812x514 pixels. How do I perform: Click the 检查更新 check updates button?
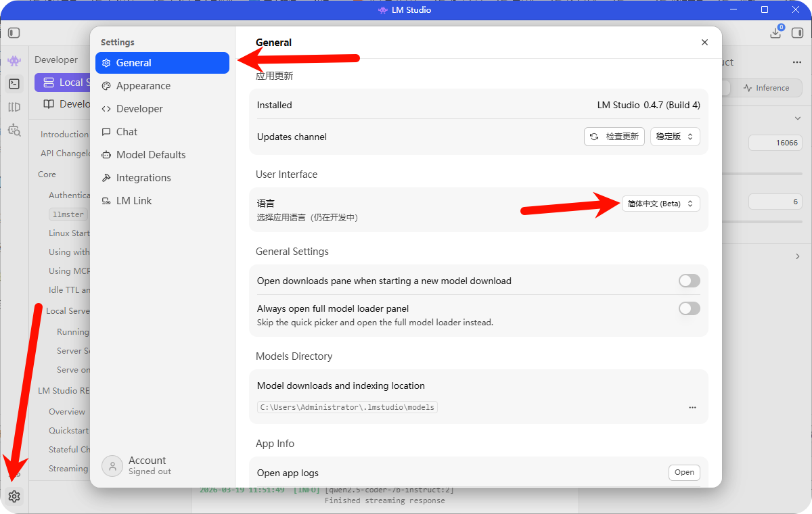(614, 137)
